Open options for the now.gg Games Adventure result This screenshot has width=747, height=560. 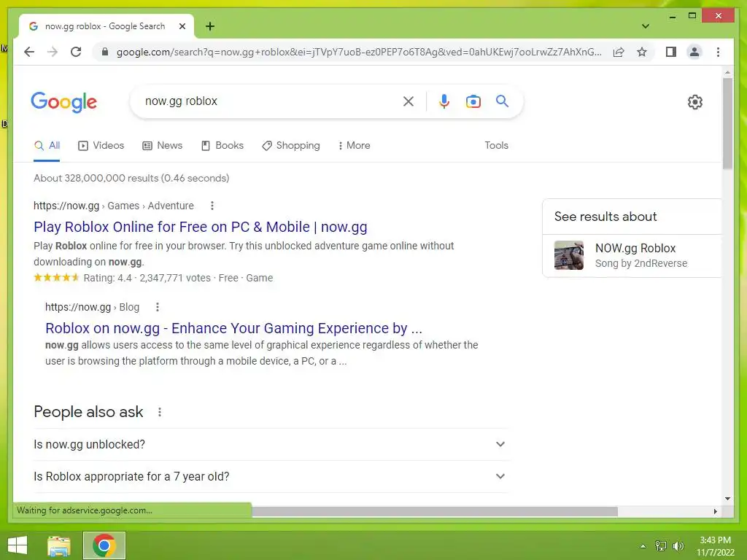212,206
